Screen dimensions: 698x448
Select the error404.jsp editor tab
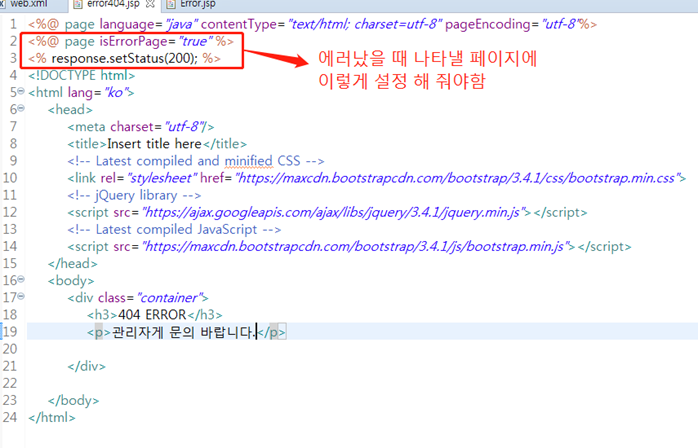click(x=113, y=4)
